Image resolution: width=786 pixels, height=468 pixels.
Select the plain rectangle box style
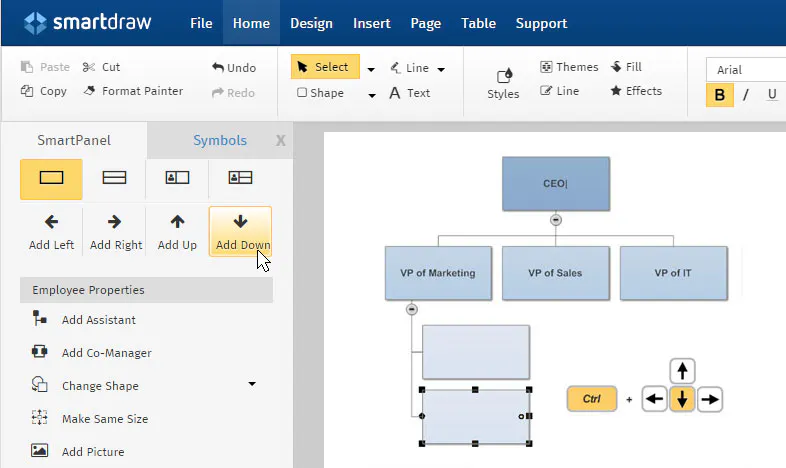pyautogui.click(x=51, y=179)
